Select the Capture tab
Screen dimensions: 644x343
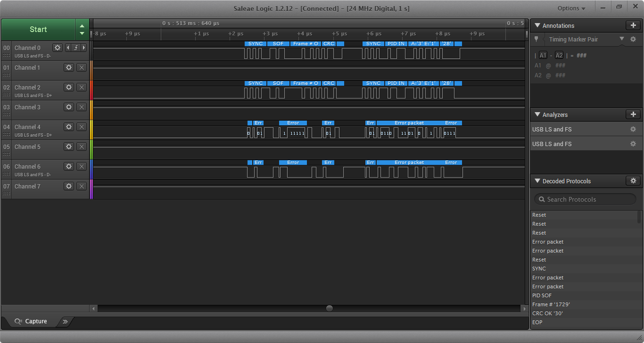tap(30, 321)
